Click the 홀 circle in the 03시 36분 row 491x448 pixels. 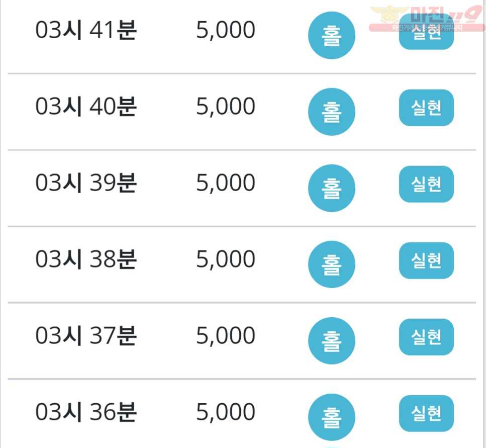332,417
